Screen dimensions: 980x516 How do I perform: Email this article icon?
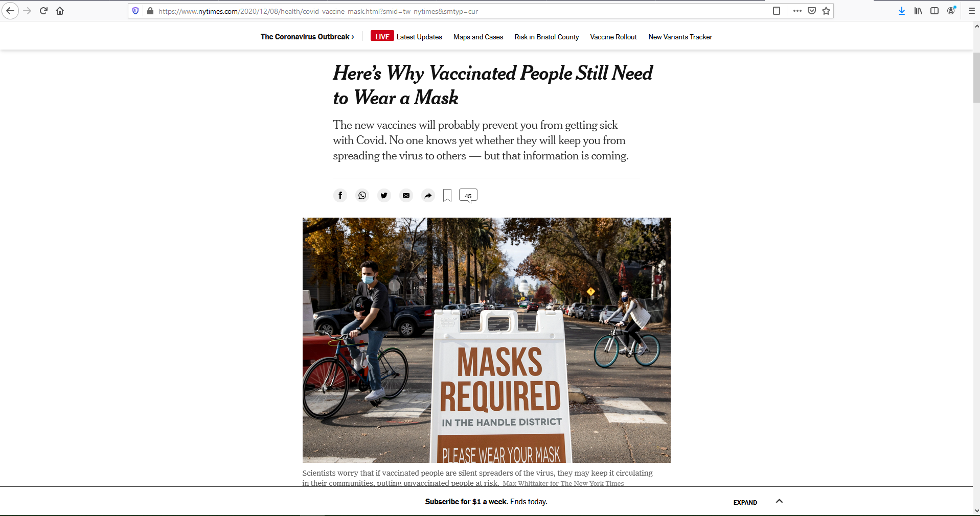pos(406,195)
